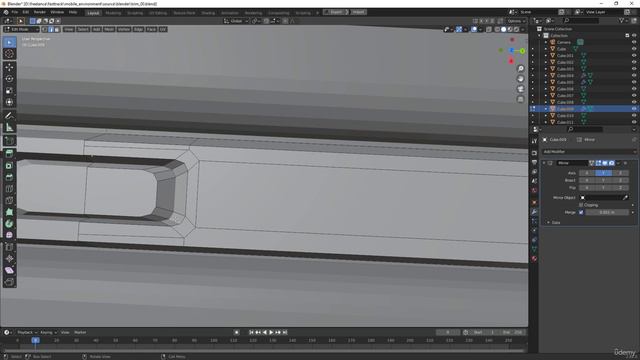
Task: Expand the Data section of Mirror modifier
Action: (549, 222)
